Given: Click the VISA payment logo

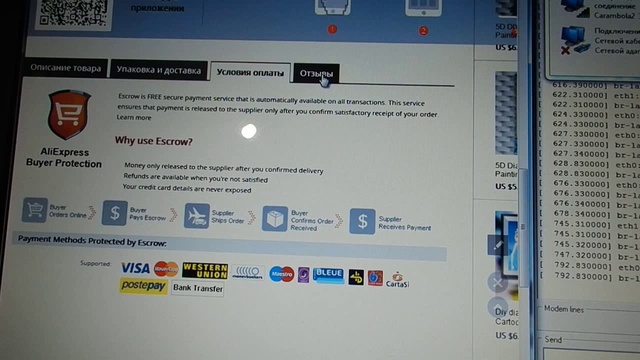Looking at the screenshot, I should coord(135,268).
